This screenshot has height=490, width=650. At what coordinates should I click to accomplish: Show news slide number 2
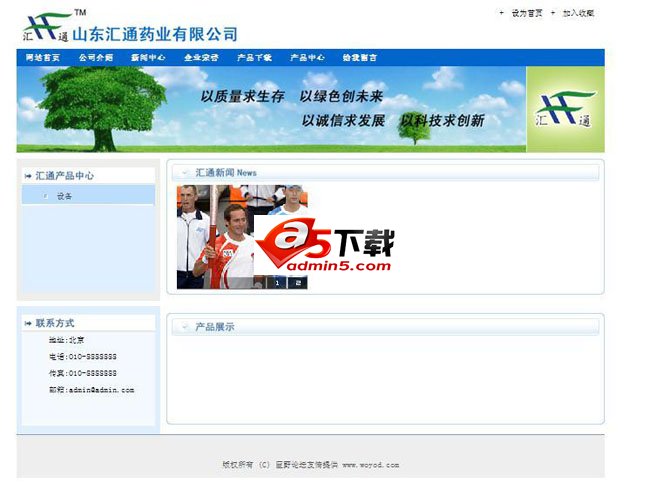[298, 283]
